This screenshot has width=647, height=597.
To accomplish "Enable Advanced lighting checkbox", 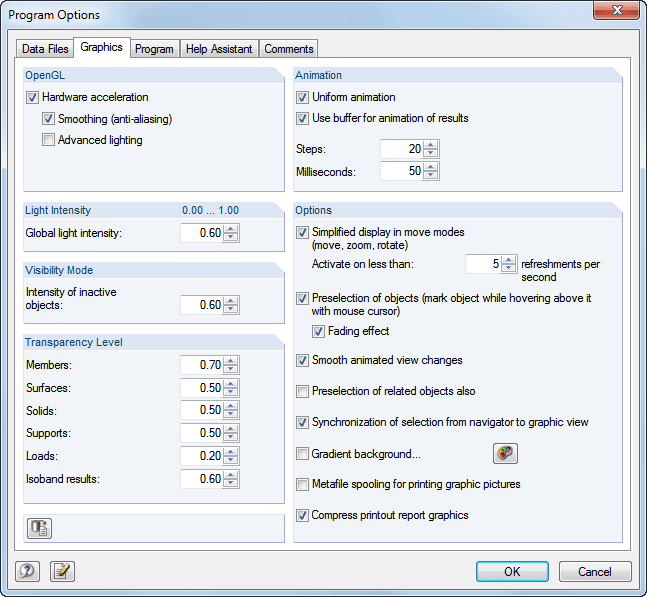I will point(48,140).
